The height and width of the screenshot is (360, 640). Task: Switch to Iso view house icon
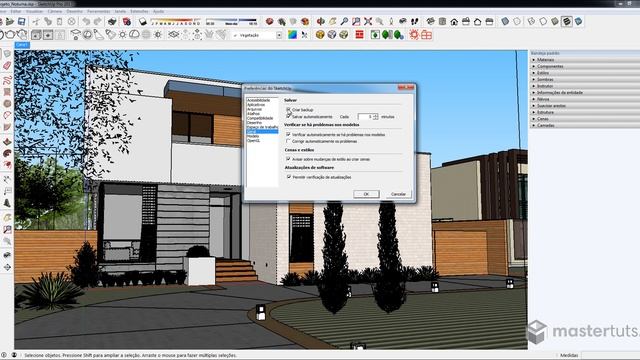tap(430, 21)
